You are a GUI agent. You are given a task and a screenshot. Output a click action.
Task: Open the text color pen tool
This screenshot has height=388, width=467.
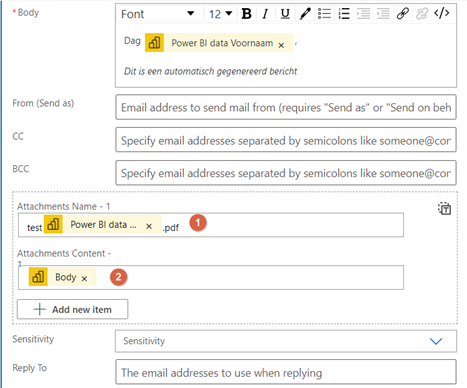coord(305,14)
